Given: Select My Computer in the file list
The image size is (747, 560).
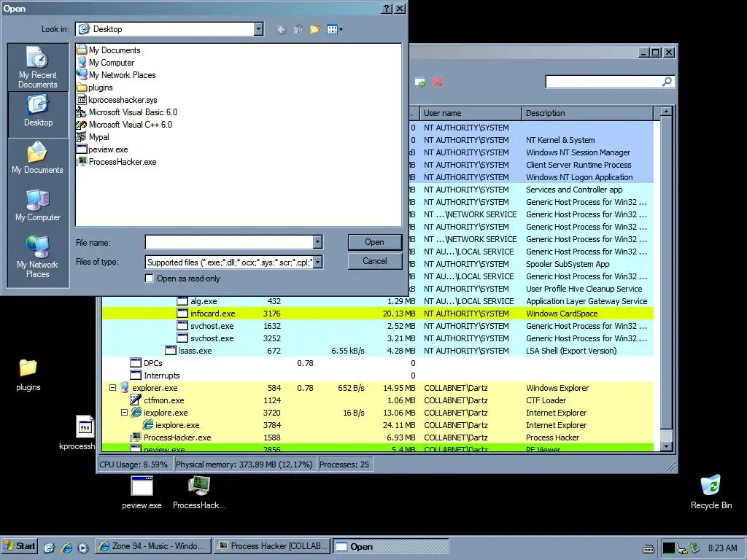Looking at the screenshot, I should coord(105,63).
